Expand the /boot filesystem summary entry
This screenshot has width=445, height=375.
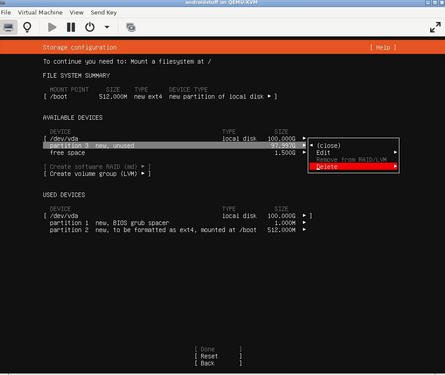pos(160,97)
